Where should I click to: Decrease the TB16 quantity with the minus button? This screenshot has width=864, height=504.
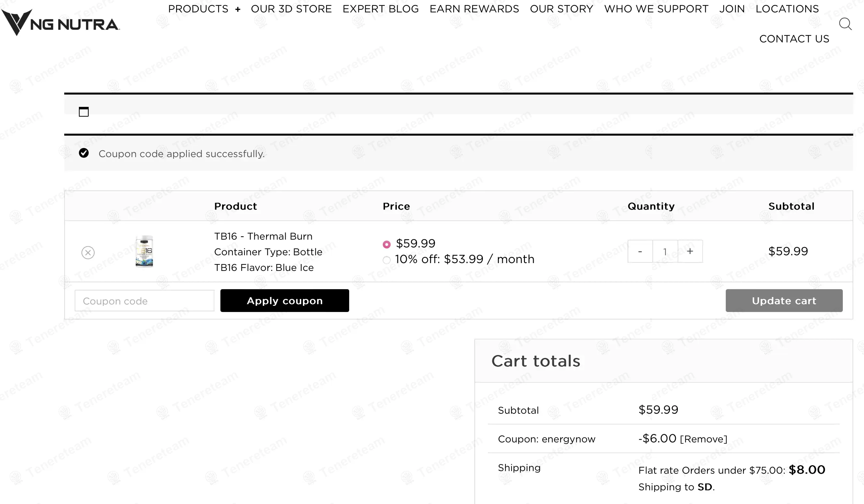pos(640,251)
